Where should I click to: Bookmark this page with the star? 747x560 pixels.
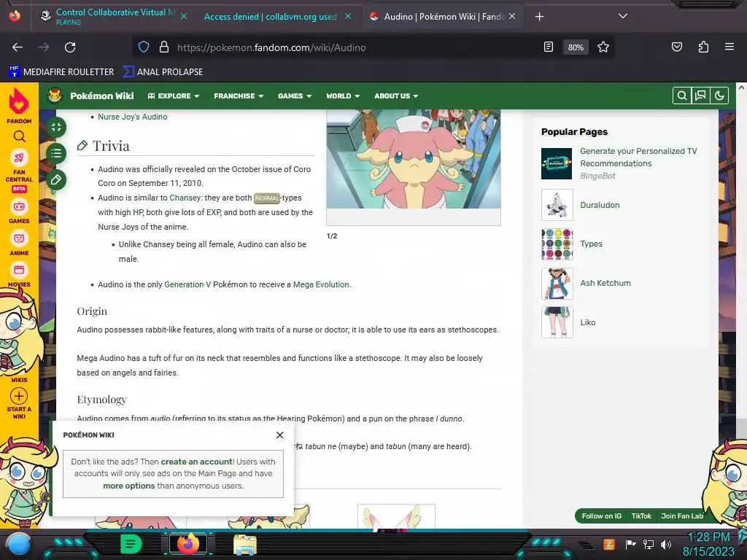coord(603,47)
